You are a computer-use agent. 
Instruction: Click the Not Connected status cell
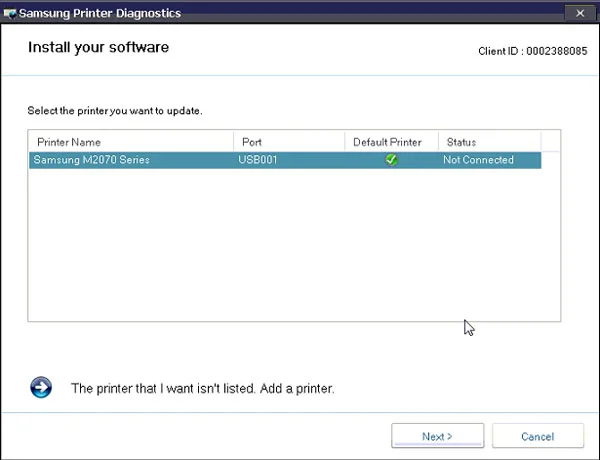click(x=478, y=160)
